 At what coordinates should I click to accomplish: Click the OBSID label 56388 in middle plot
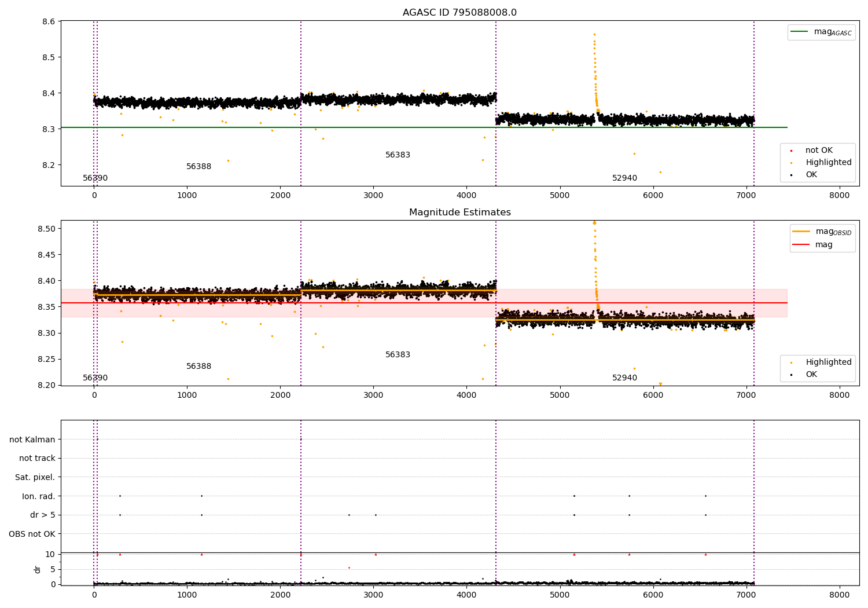coord(198,366)
